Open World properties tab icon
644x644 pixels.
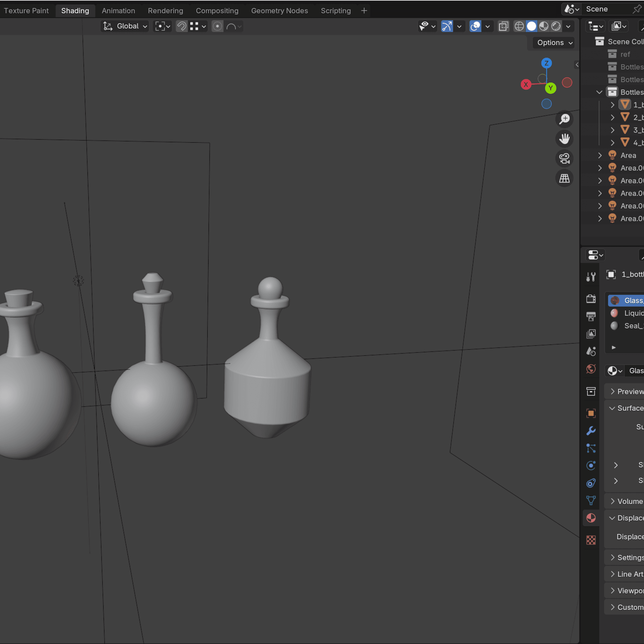tap(591, 369)
